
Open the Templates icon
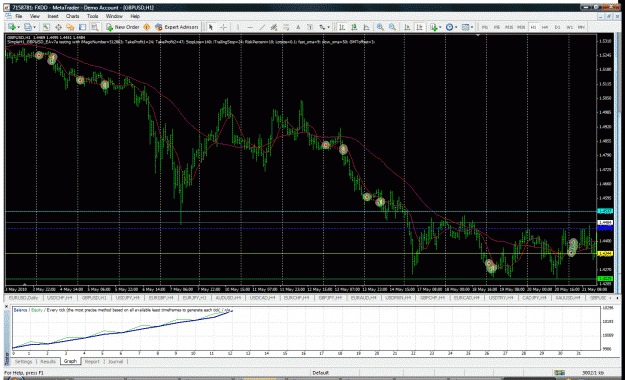pyautogui.click(x=465, y=27)
